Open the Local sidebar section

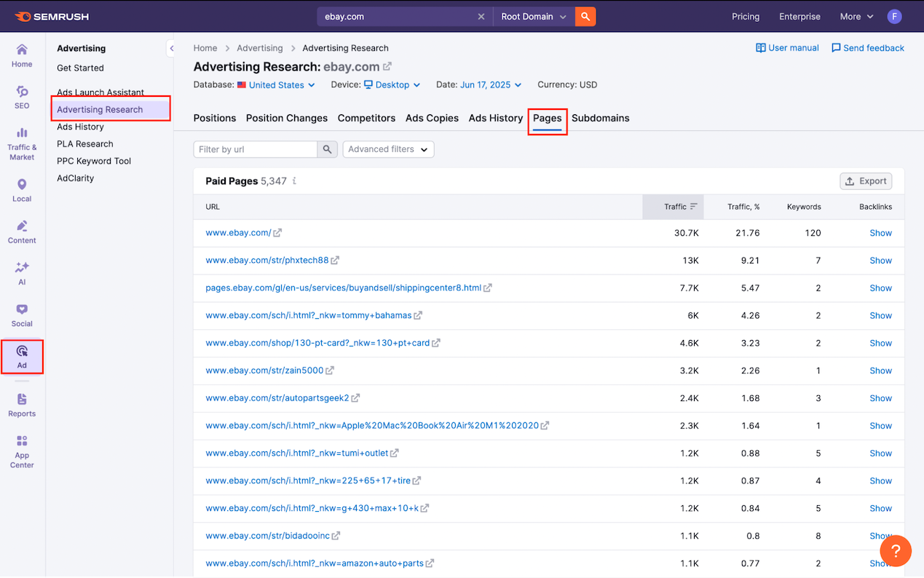pos(22,190)
